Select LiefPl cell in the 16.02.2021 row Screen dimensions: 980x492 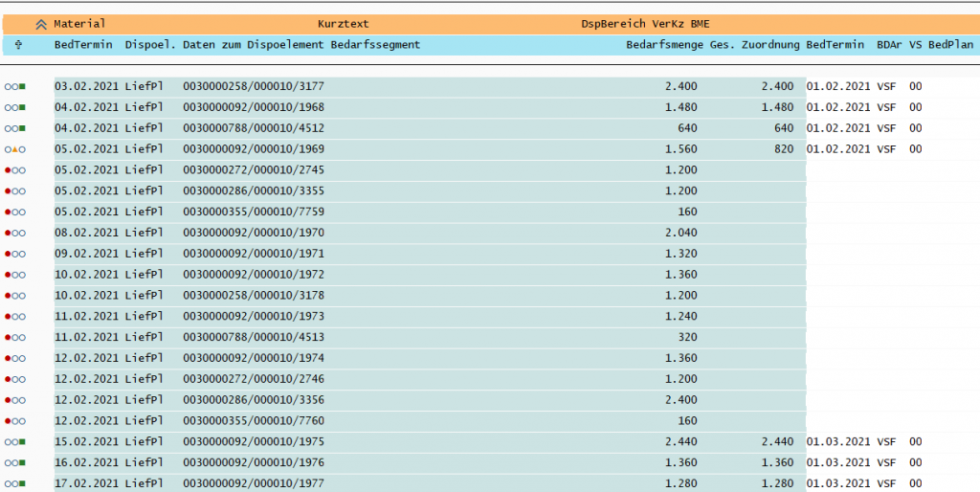pyautogui.click(x=144, y=462)
